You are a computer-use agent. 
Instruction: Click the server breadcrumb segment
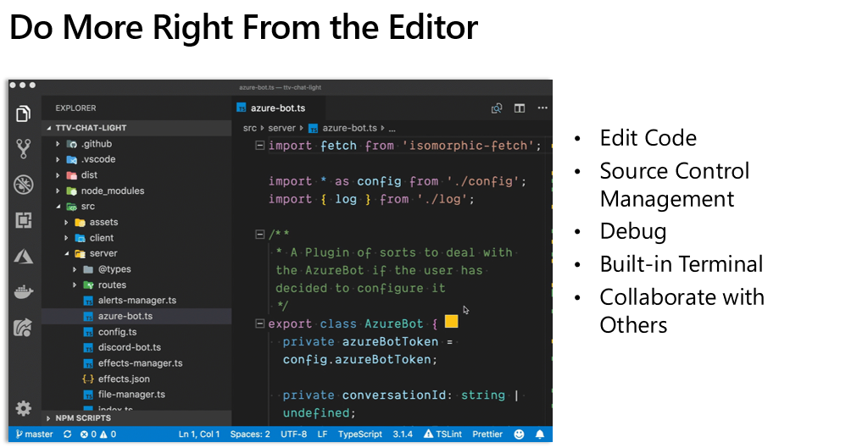coord(281,129)
